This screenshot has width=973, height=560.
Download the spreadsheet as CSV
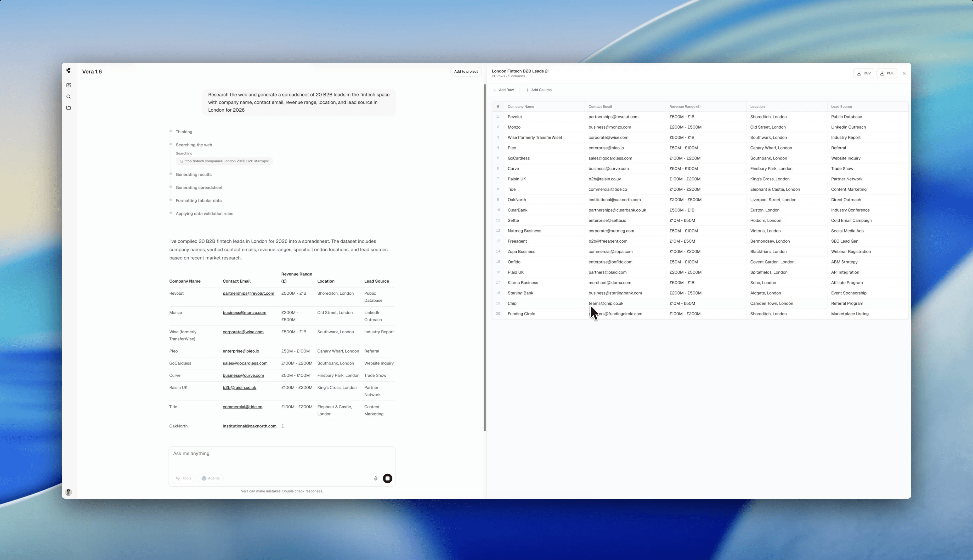[864, 73]
